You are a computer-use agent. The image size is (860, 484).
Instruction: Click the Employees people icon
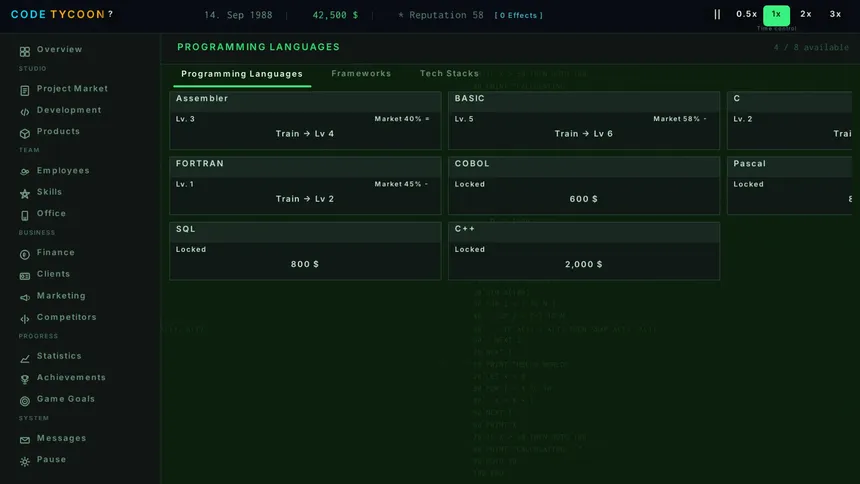pyautogui.click(x=25, y=172)
